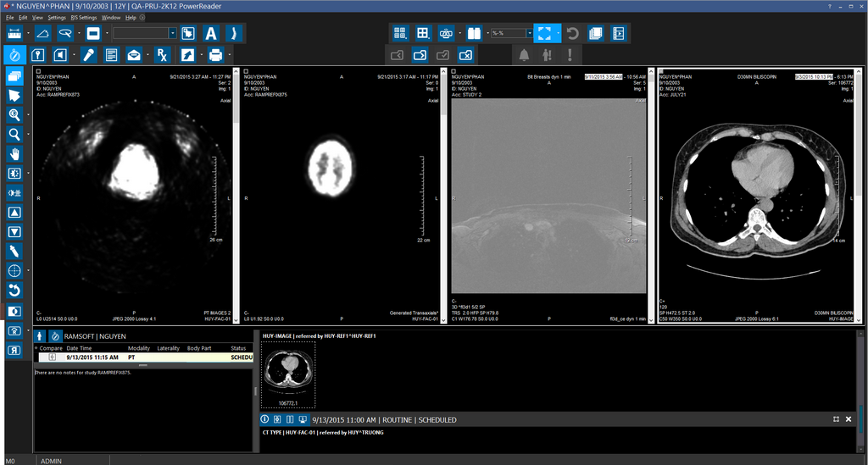Open the Rx prescription icon
868x465 pixels.
[x=161, y=55]
